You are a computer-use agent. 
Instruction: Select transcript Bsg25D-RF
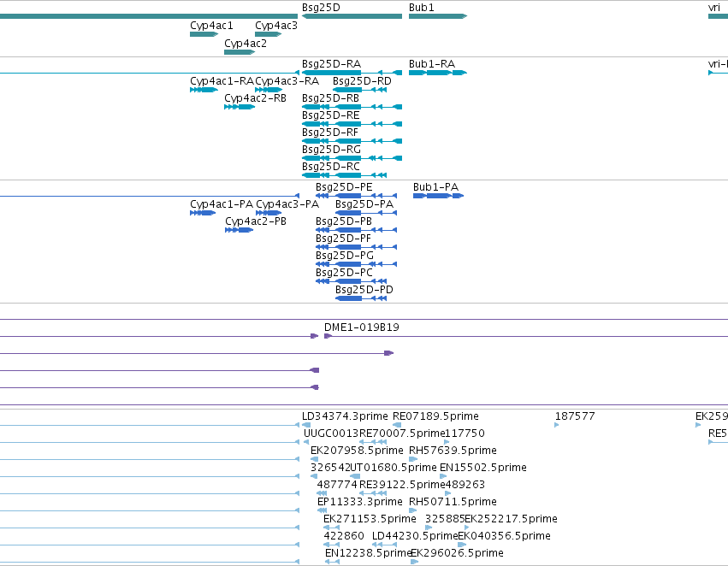tap(352, 142)
